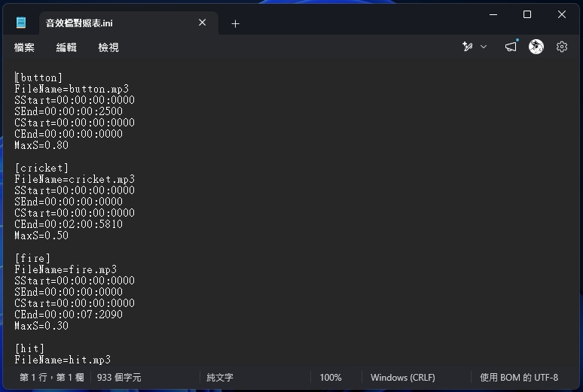583x392 pixels.
Task: Close the 音效檔對照表.ini tab
Action: coord(203,23)
